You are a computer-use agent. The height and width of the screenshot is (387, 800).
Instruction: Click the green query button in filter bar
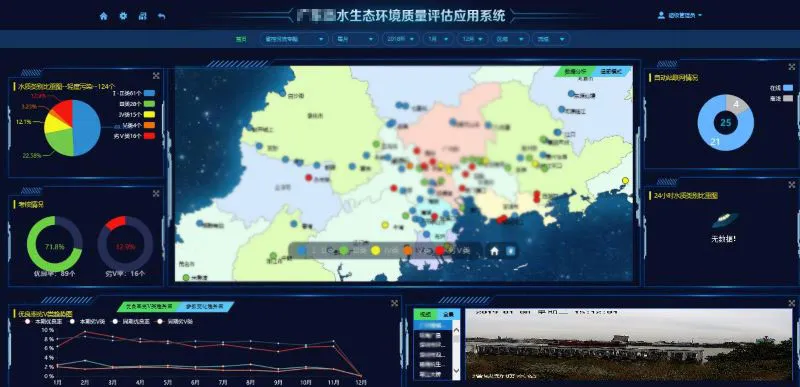point(241,39)
